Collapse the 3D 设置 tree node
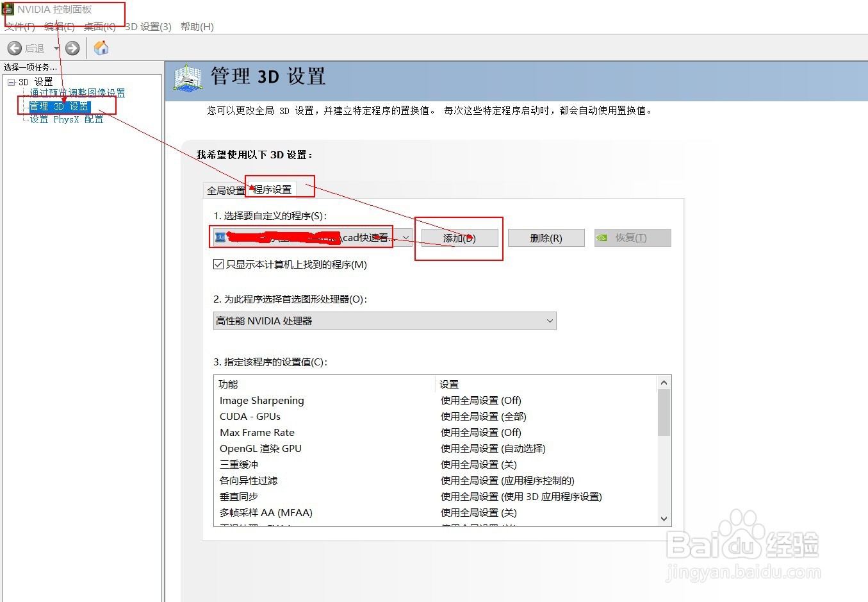 11,82
